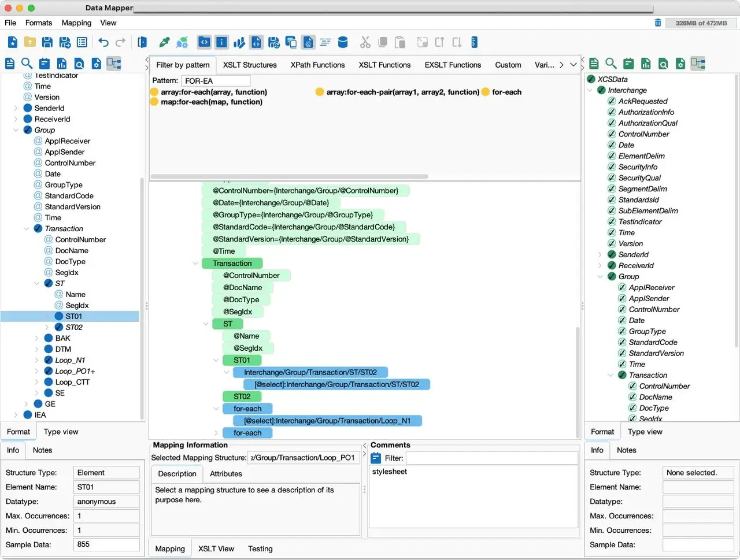Viewport: 740px width, 560px height.
Task: Toggle the tree structure view button in target panel
Action: pos(698,64)
